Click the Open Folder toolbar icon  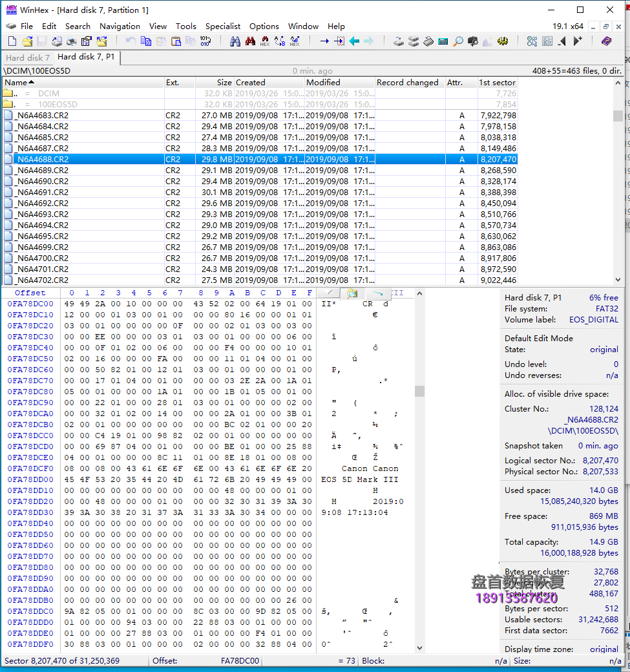(101, 41)
